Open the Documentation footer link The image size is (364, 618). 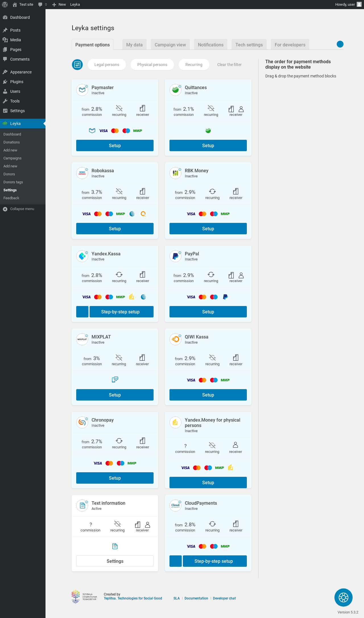[196, 598]
